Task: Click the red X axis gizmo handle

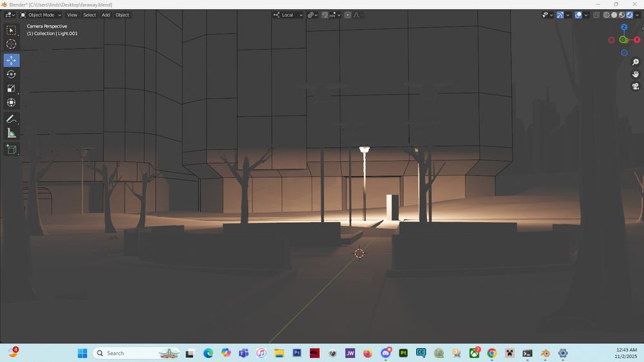Action: (637, 40)
